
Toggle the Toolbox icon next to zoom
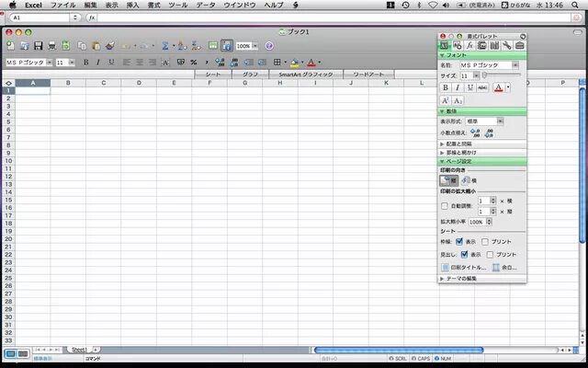(x=227, y=46)
